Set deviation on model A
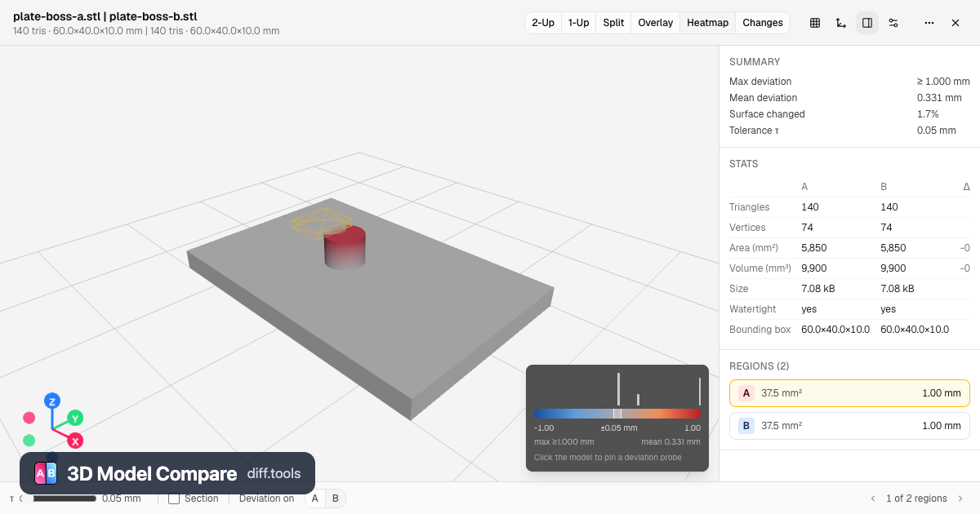This screenshot has width=980, height=514. [315, 498]
